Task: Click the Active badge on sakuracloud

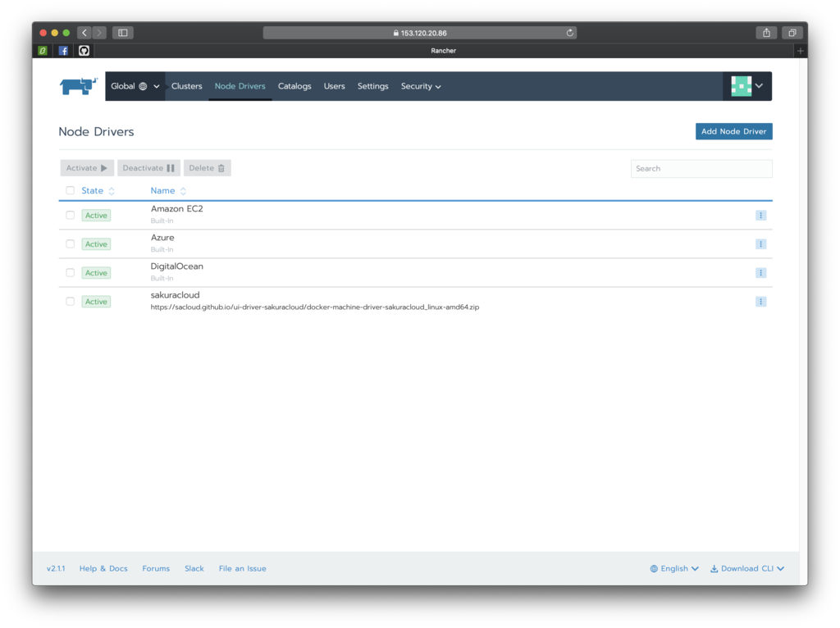Action: [x=97, y=302]
